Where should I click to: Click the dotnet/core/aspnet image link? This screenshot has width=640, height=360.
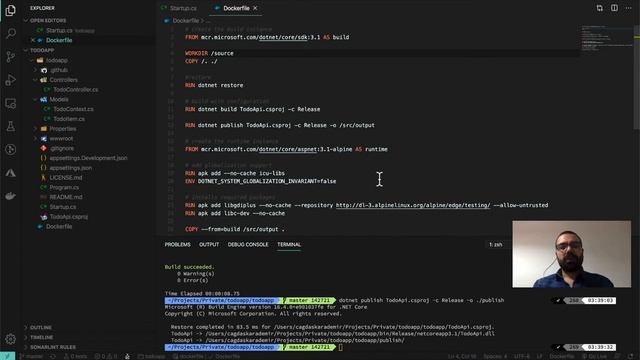click(x=288, y=149)
